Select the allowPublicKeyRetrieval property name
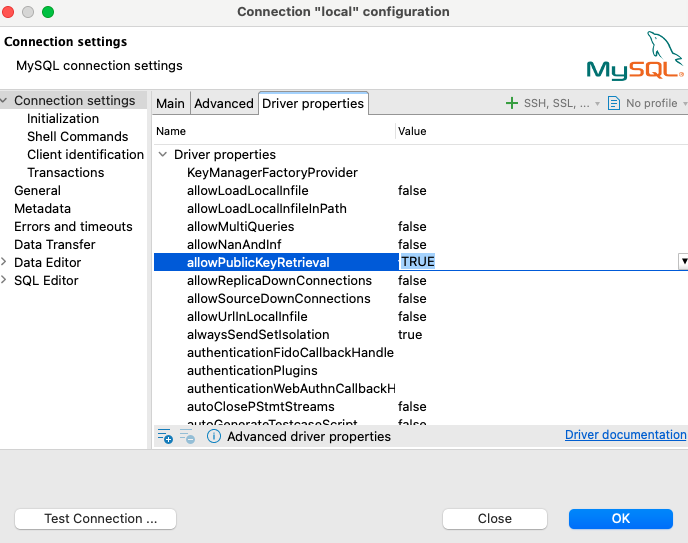 click(x=258, y=262)
